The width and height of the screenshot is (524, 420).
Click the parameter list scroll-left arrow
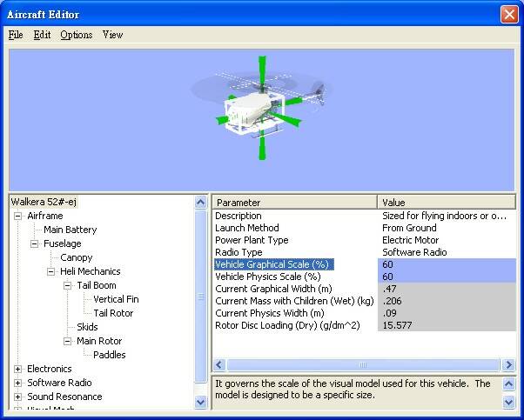pyautogui.click(x=219, y=364)
